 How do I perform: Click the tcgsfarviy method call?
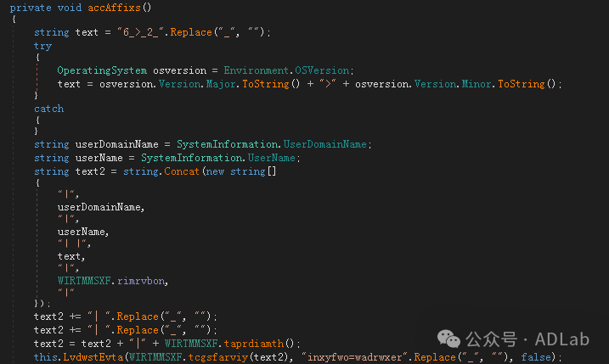pos(218,357)
